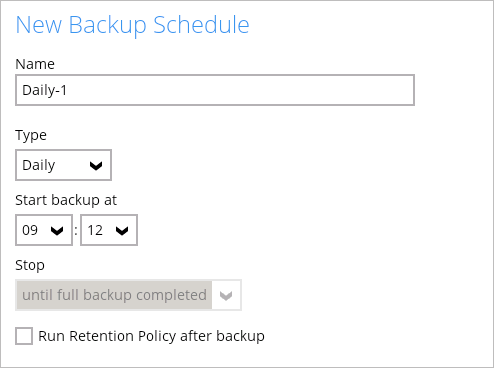This screenshot has width=494, height=368.
Task: Open the start minute dropdown showing 12
Action: coord(109,230)
